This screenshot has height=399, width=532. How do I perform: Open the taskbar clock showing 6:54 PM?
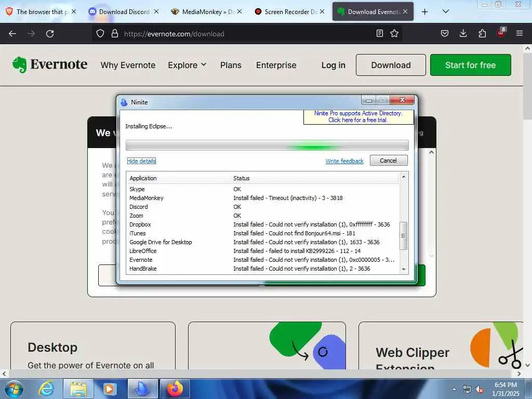click(x=506, y=389)
